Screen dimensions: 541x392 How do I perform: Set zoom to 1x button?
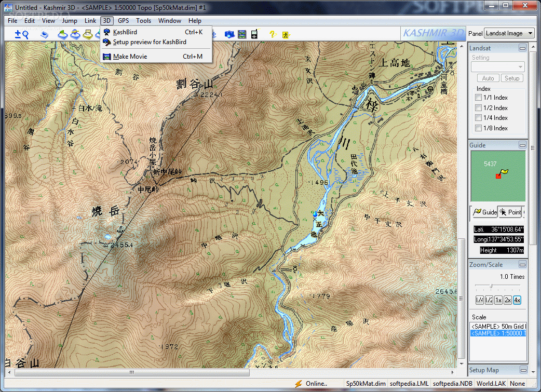[x=498, y=300]
